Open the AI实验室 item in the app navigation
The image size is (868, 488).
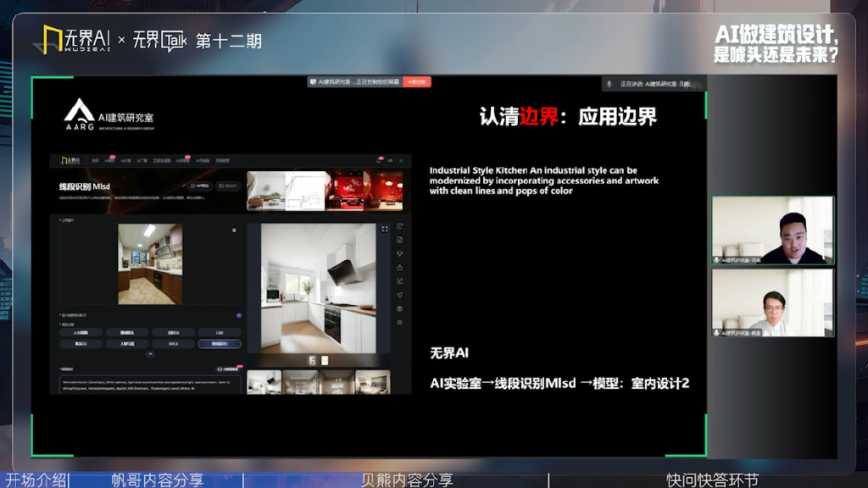183,160
